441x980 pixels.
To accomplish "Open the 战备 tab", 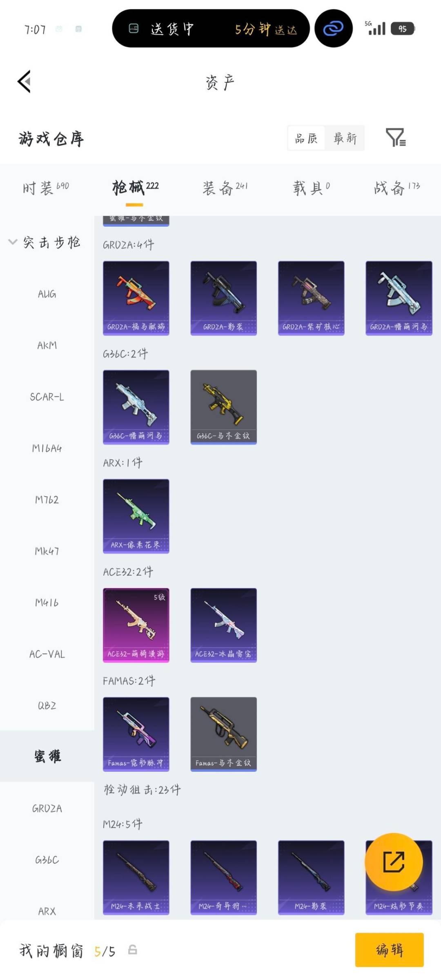I will tap(397, 188).
